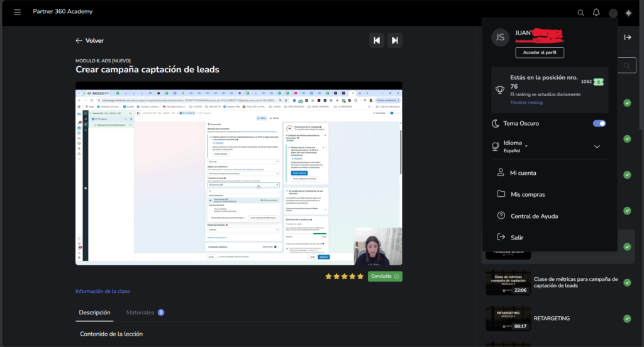Click the MODULO 6. ADS [NUEVO] label
This screenshot has height=347, width=644.
pos(103,61)
